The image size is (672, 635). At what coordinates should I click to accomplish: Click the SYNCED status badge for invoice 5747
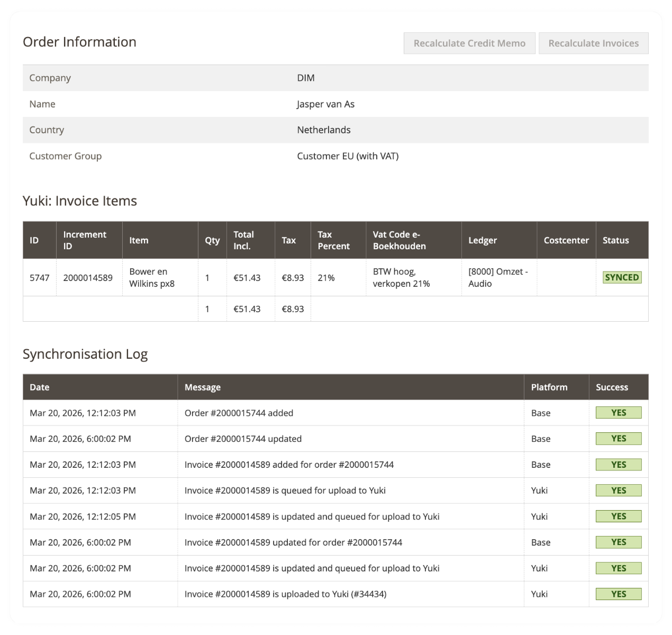[621, 277]
